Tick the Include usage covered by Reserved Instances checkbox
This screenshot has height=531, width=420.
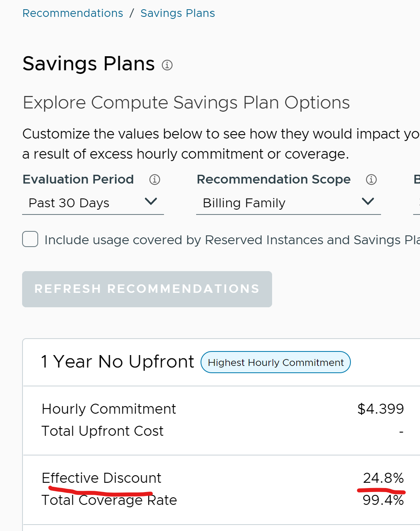click(30, 239)
